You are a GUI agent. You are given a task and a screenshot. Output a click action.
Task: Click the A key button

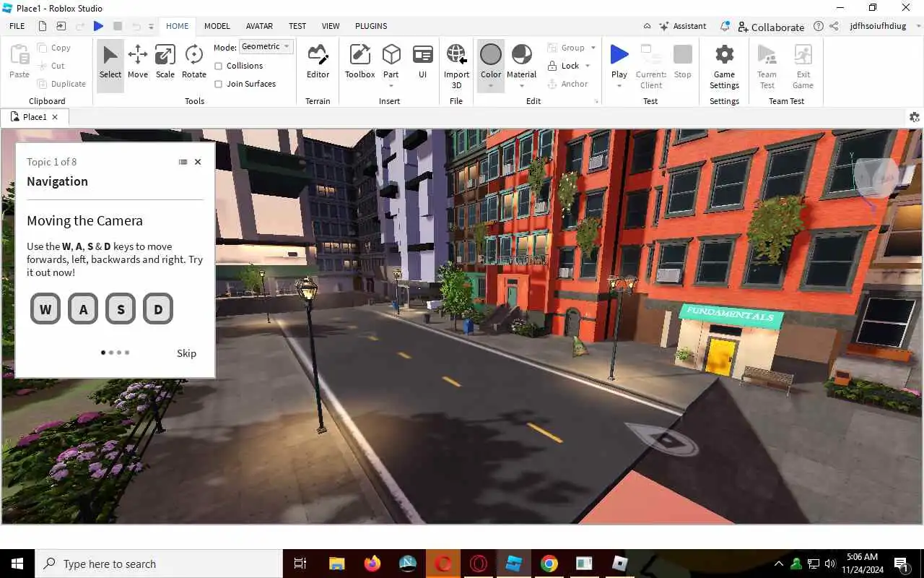(x=83, y=309)
